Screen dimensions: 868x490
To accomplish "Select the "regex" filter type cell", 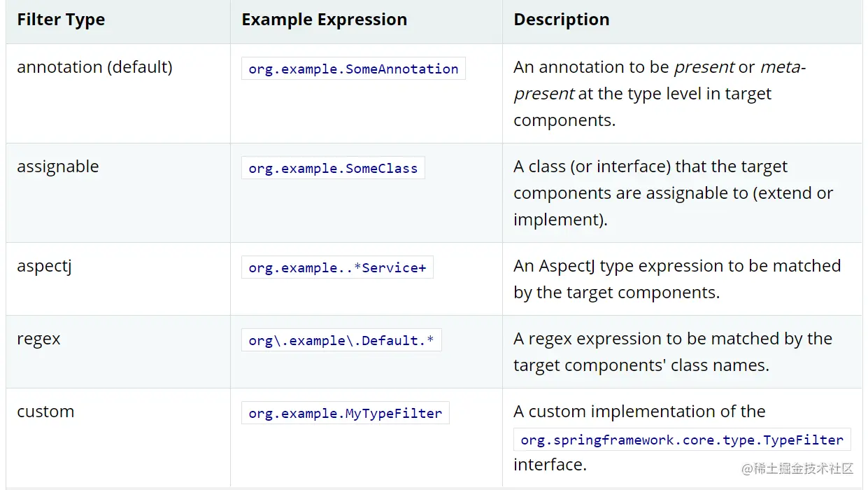I will click(x=39, y=339).
